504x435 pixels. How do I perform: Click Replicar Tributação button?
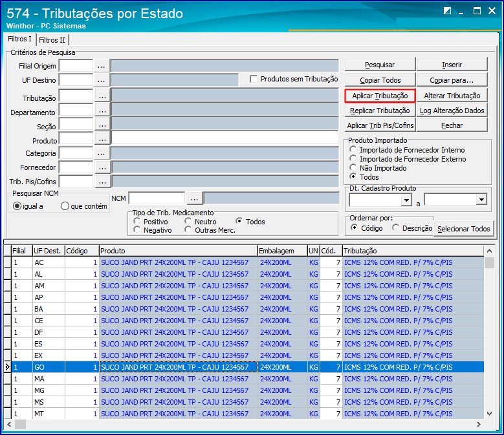[x=380, y=111]
